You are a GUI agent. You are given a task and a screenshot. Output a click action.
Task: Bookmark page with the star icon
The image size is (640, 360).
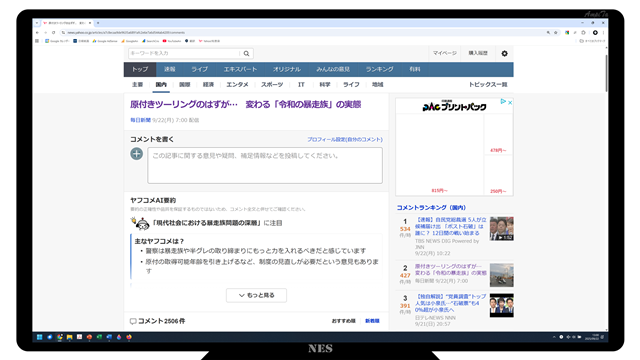coord(556,33)
